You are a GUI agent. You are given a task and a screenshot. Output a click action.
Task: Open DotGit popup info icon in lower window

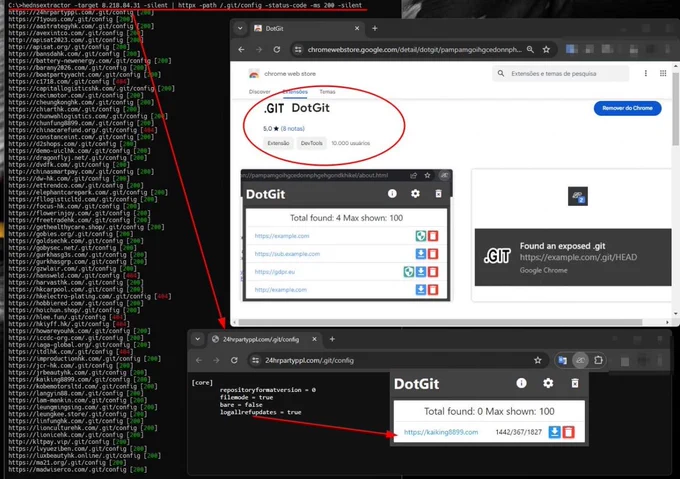pos(521,383)
